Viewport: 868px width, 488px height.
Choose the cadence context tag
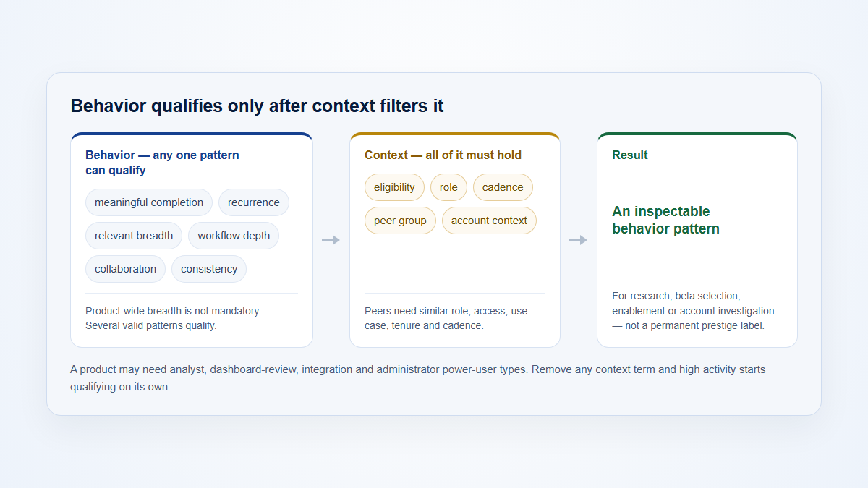pyautogui.click(x=503, y=187)
